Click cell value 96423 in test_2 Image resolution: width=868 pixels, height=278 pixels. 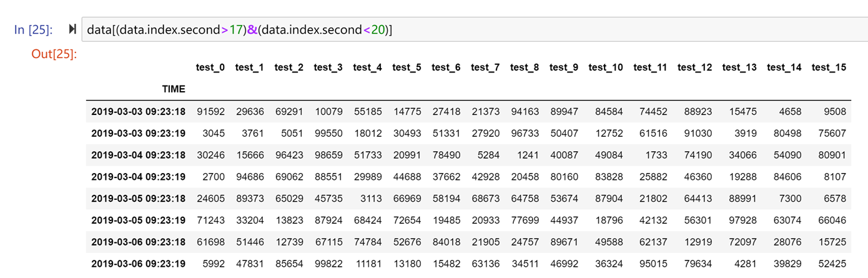(x=290, y=156)
